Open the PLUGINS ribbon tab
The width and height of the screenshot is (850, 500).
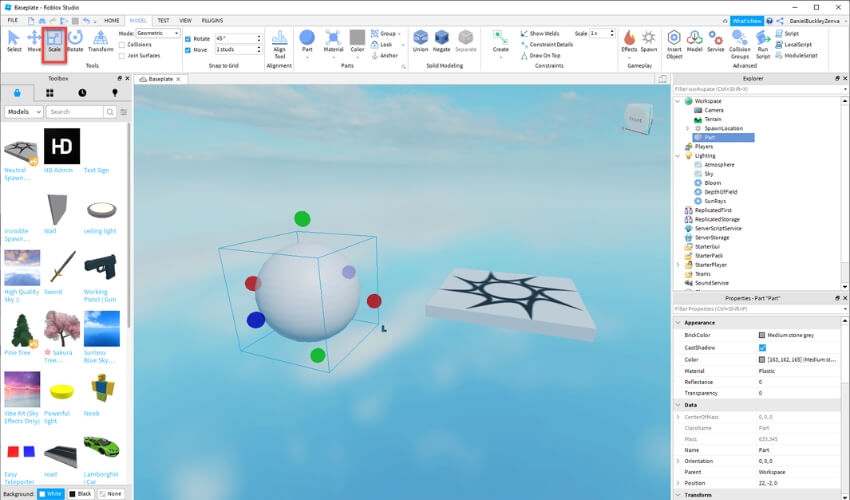point(212,21)
